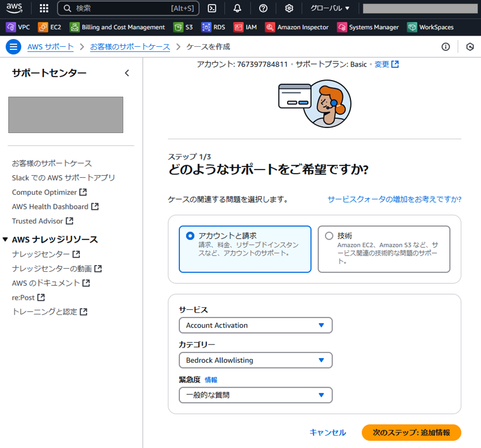Screen dimensions: 481x448
Task: Focus the 検索 search field
Action: tap(128, 8)
